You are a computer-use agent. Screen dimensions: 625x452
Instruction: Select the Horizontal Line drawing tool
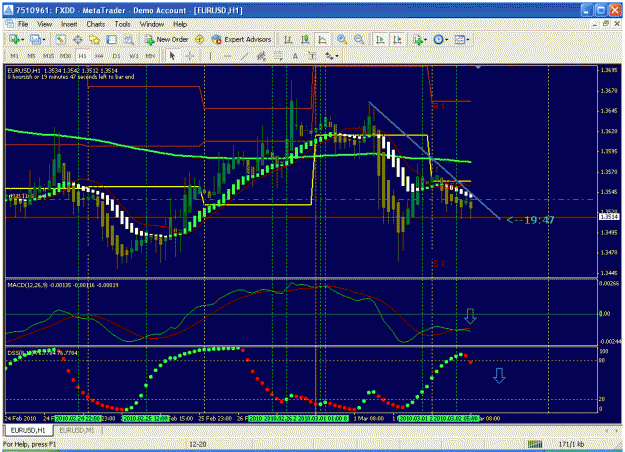coord(228,56)
